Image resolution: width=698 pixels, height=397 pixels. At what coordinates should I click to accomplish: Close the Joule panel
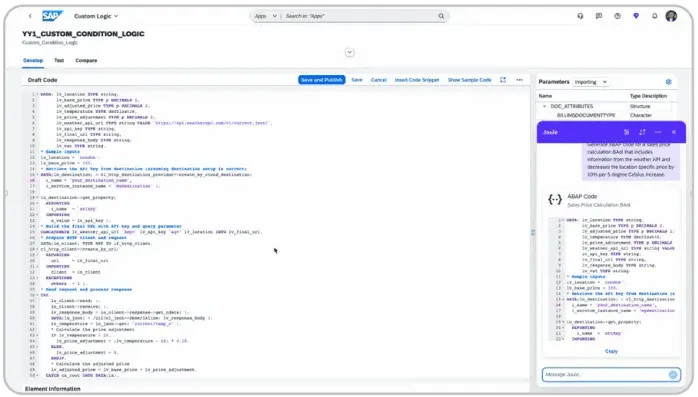click(x=674, y=132)
